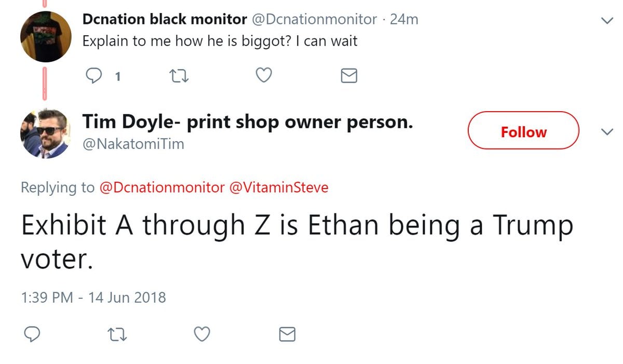Share Tim Doyle's tweet by message
The height and width of the screenshot is (364, 623).
[287, 334]
